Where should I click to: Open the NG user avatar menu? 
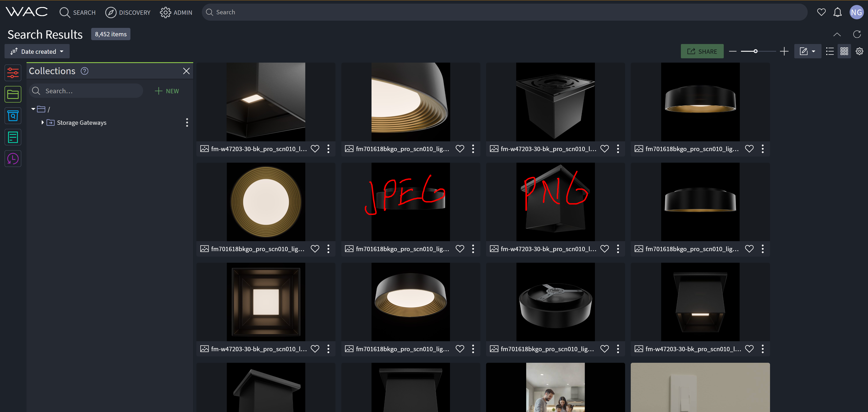pyautogui.click(x=856, y=12)
